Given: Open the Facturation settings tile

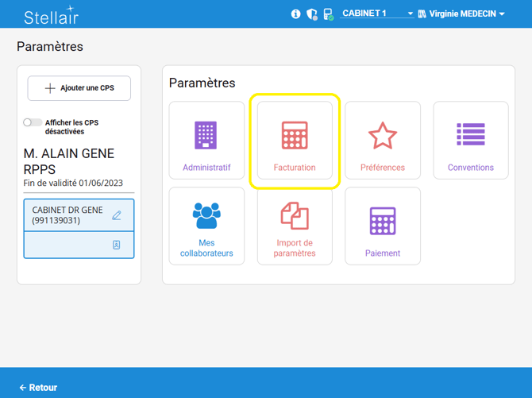Looking at the screenshot, I should tap(295, 140).
